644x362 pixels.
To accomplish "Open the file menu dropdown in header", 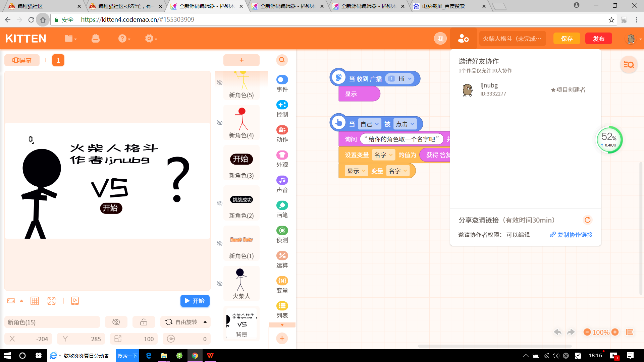I will (71, 39).
